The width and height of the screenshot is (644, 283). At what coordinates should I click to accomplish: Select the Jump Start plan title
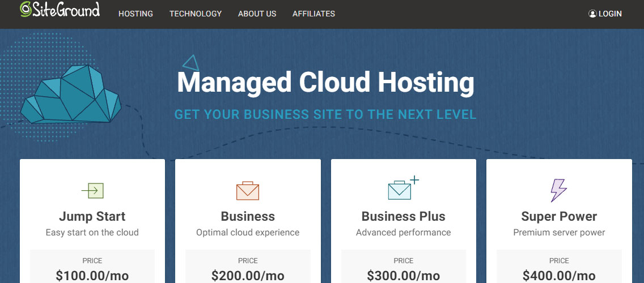pos(92,216)
